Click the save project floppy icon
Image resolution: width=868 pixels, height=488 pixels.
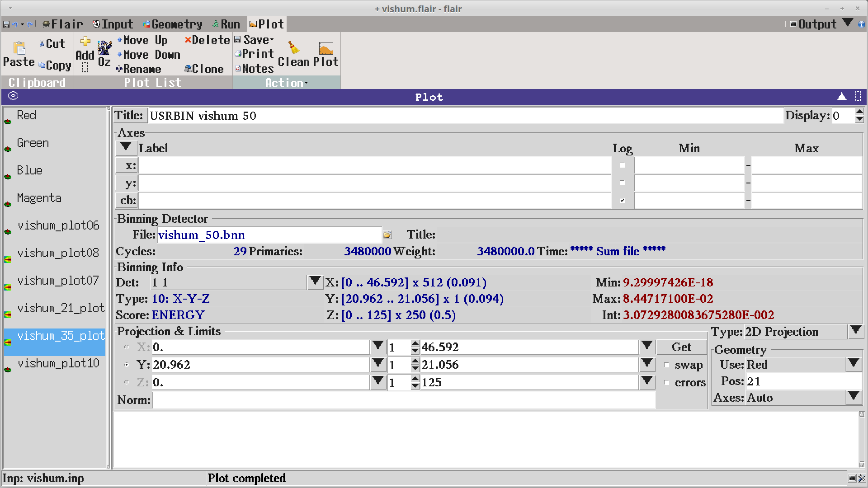[6, 24]
